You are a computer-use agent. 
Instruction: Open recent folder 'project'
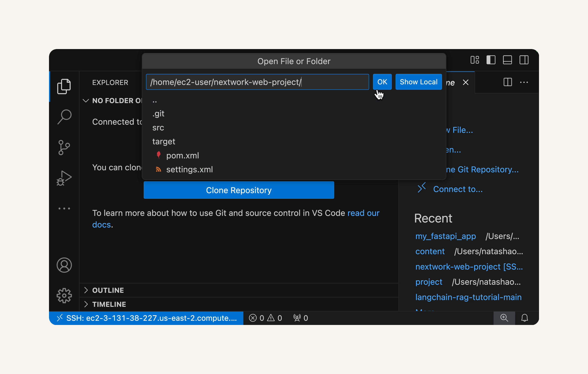pyautogui.click(x=429, y=282)
